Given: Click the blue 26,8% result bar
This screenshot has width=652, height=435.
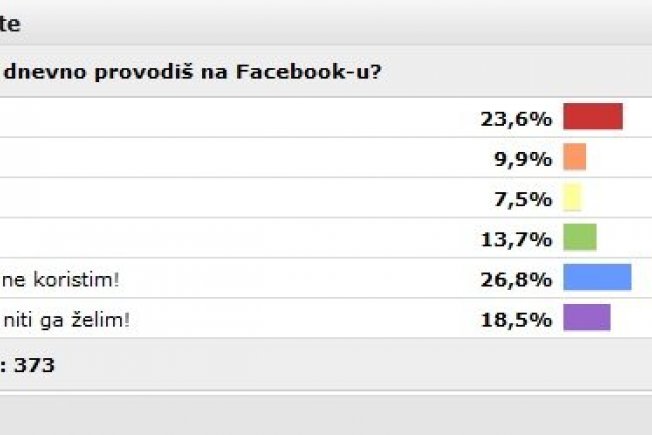Looking at the screenshot, I should [x=597, y=277].
